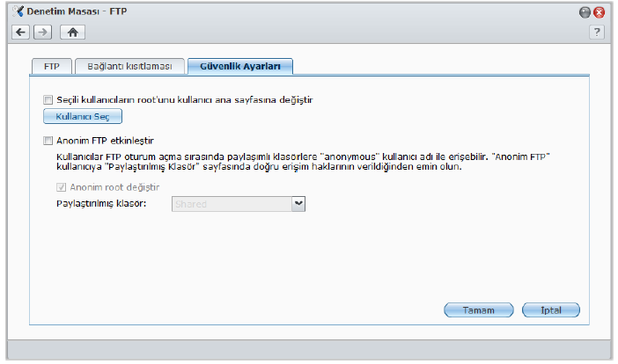Click the forward navigation arrow
Screen dimensions: 618x364
[x=41, y=32]
